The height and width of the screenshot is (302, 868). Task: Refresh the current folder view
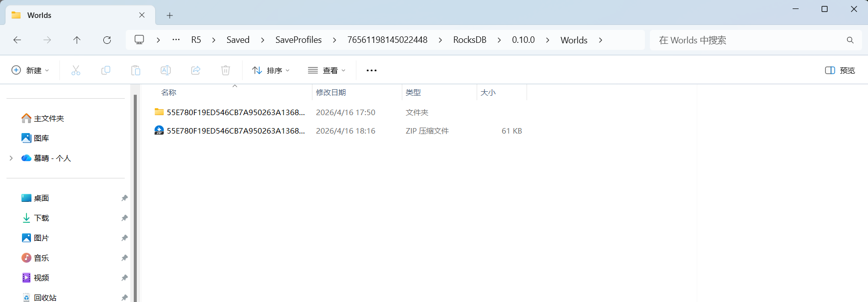point(107,40)
